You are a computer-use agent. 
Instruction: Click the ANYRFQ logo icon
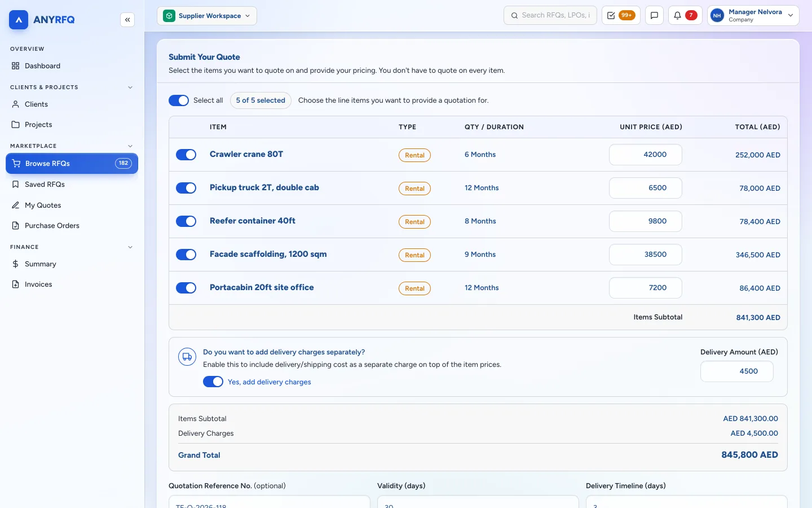19,20
